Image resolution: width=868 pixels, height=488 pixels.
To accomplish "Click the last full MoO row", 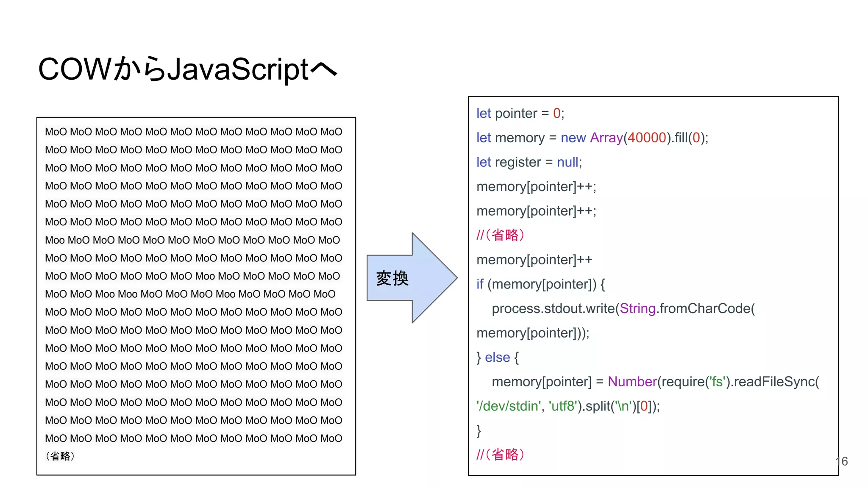I will pyautogui.click(x=193, y=438).
